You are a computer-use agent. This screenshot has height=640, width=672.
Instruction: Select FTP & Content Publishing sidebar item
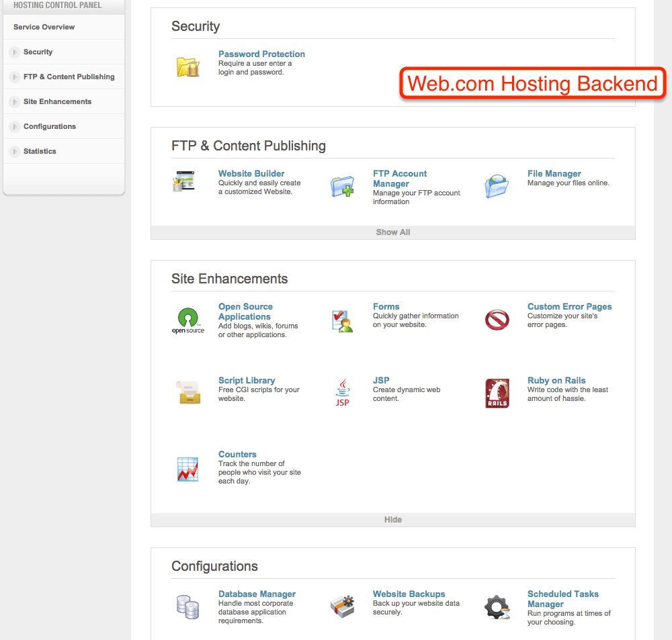tap(69, 77)
